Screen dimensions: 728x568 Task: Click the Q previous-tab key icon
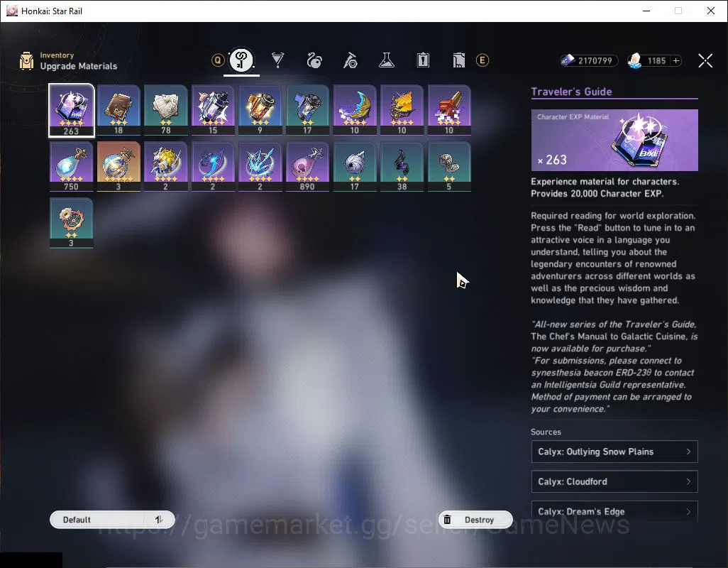tap(218, 60)
